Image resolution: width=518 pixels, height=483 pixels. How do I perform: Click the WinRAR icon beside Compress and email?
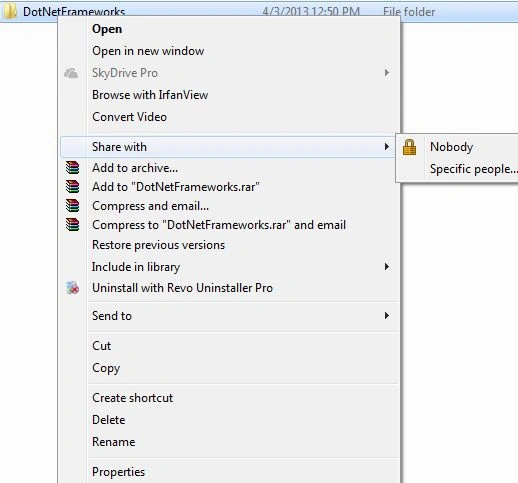click(x=72, y=206)
